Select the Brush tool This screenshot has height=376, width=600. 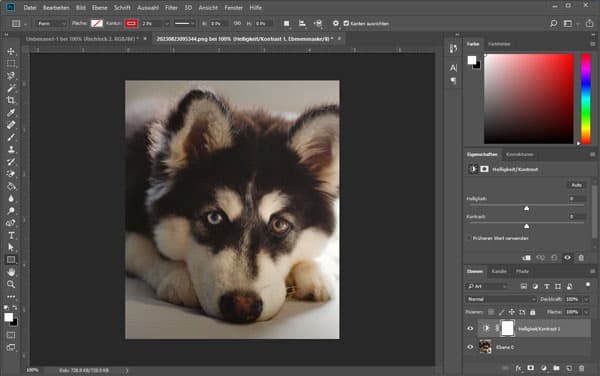pos(11,137)
